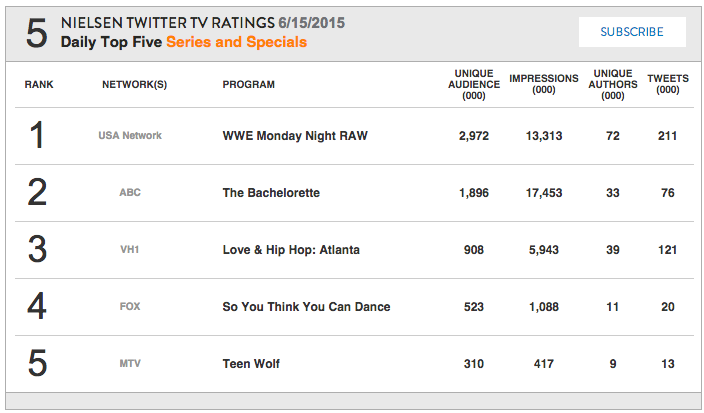Click the large 5 header number
The image size is (704, 413).
pyautogui.click(x=36, y=33)
